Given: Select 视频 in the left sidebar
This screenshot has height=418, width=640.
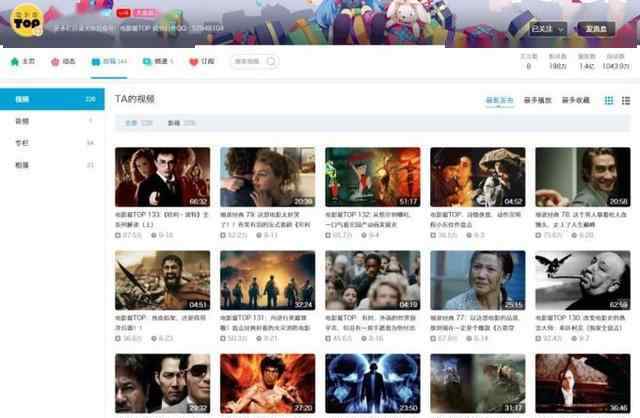Looking at the screenshot, I should pyautogui.click(x=52, y=99).
